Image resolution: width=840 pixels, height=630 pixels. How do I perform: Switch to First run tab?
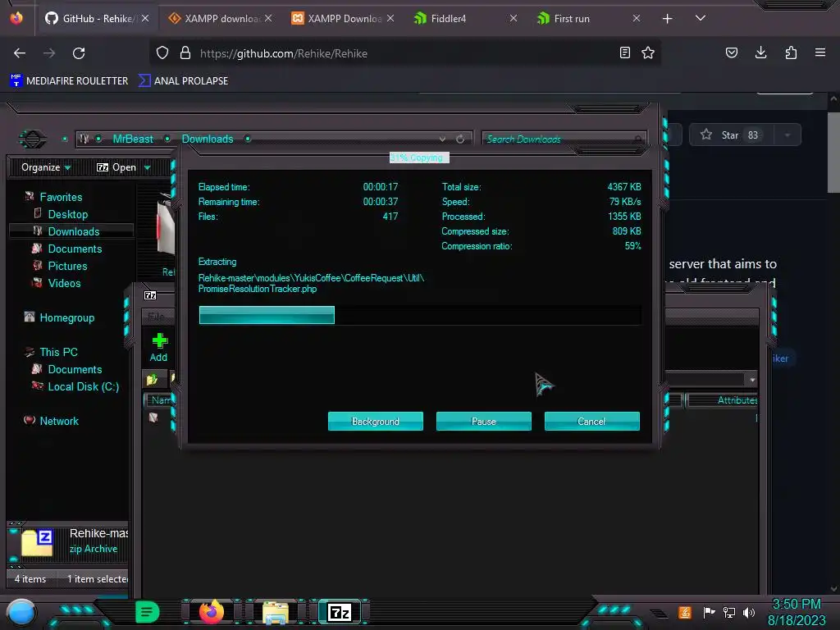point(589,19)
